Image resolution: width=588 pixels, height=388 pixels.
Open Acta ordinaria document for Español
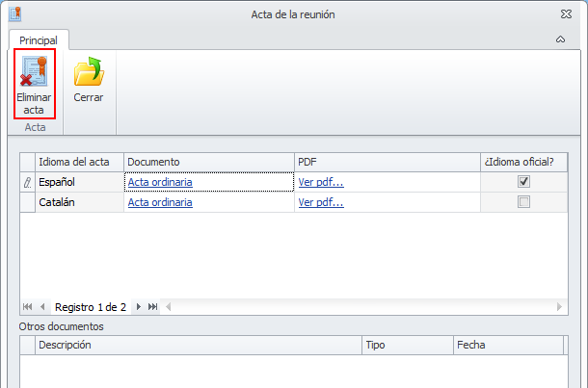(160, 182)
